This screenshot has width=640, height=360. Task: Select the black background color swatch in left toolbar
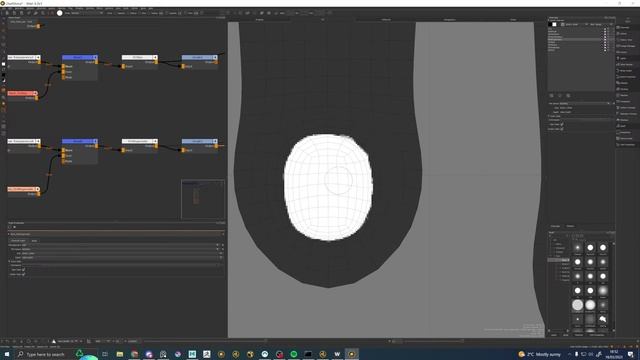[x=4, y=75]
